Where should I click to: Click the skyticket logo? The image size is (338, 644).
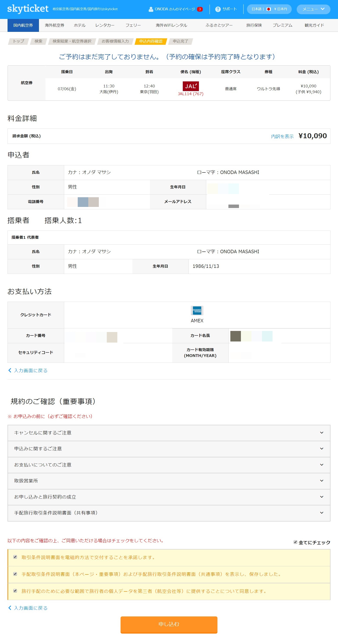click(x=28, y=9)
